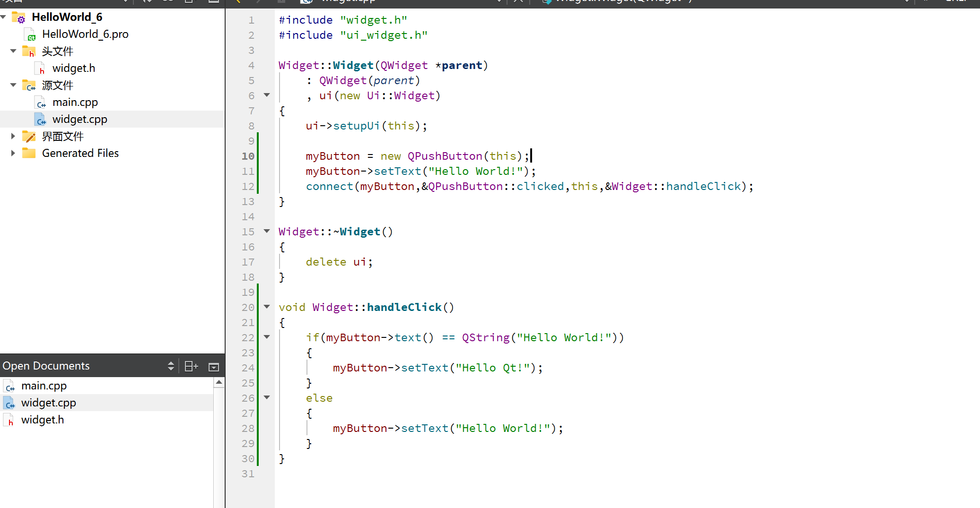
Task: Click the Generated Files folder label
Action: (x=80, y=153)
